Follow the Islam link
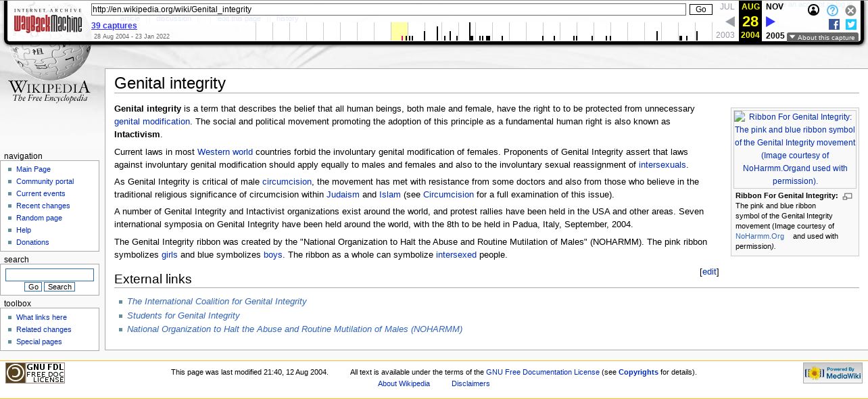 [390, 195]
